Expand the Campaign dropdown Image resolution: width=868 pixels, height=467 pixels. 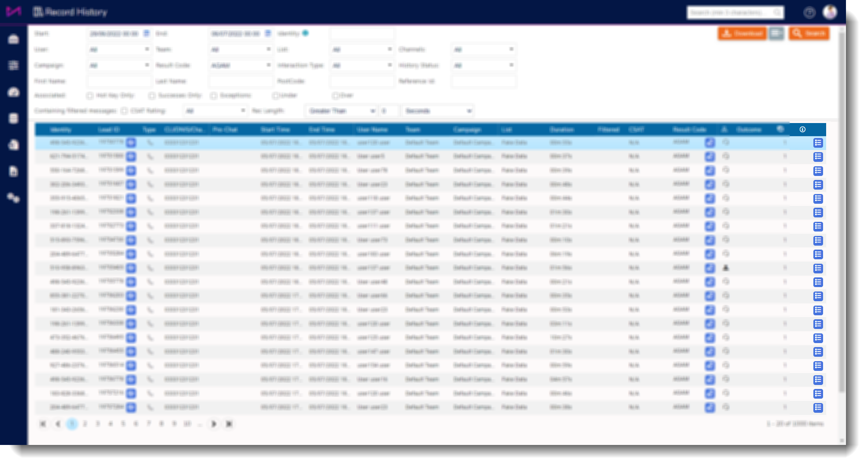point(119,65)
